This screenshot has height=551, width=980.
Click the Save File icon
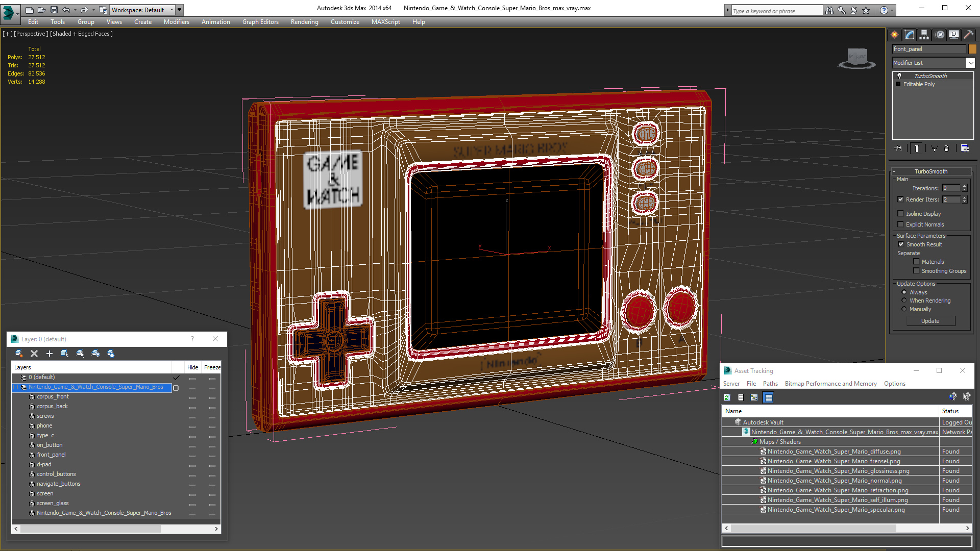tap(54, 10)
